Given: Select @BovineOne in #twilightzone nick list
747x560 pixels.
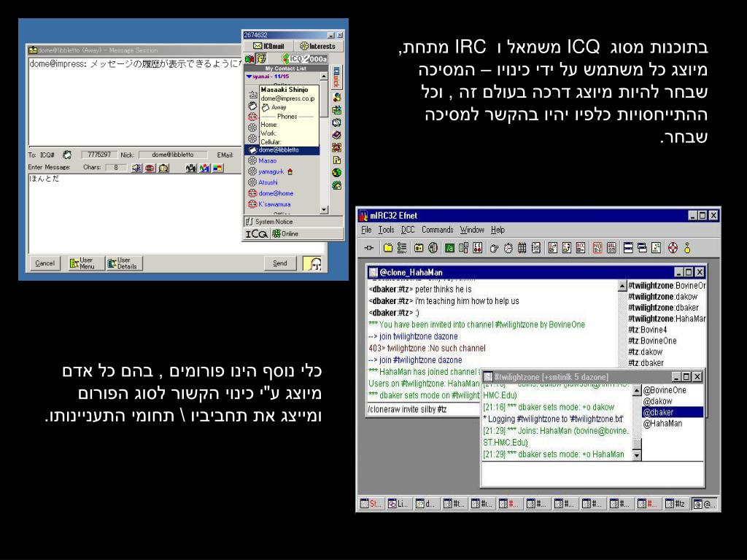Looking at the screenshot, I should tap(665, 390).
